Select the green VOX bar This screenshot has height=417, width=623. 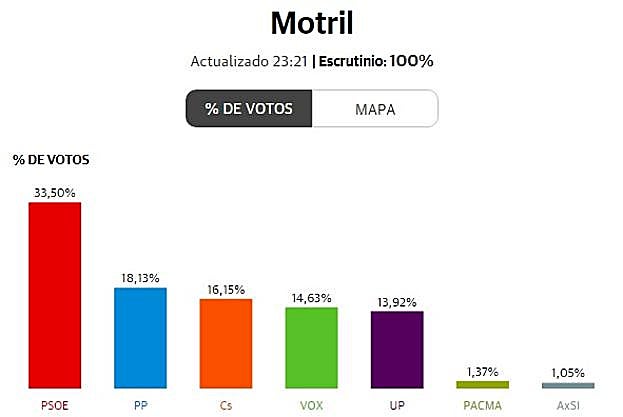point(311,347)
